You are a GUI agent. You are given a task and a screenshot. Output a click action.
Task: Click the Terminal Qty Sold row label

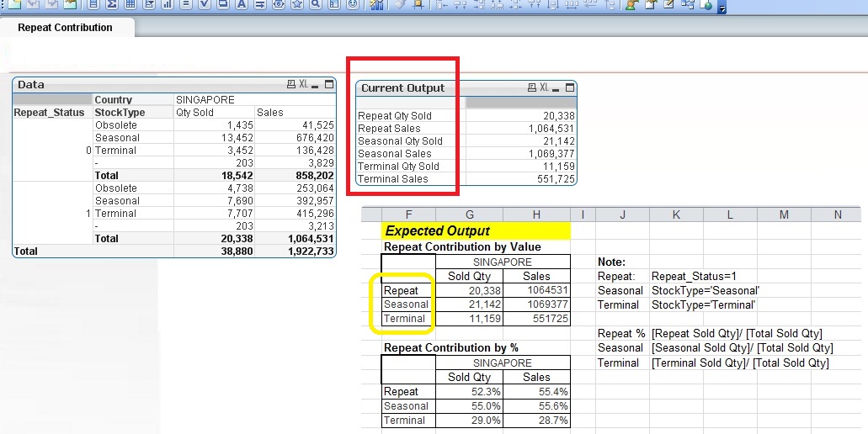click(398, 167)
